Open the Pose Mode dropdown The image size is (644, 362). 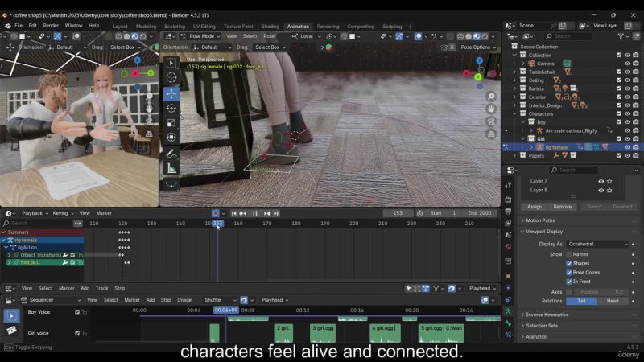[x=202, y=36]
